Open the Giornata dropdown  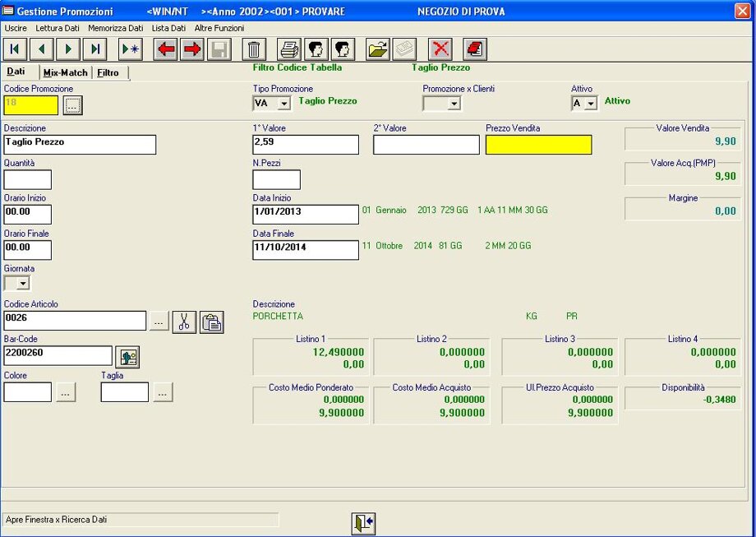23,284
